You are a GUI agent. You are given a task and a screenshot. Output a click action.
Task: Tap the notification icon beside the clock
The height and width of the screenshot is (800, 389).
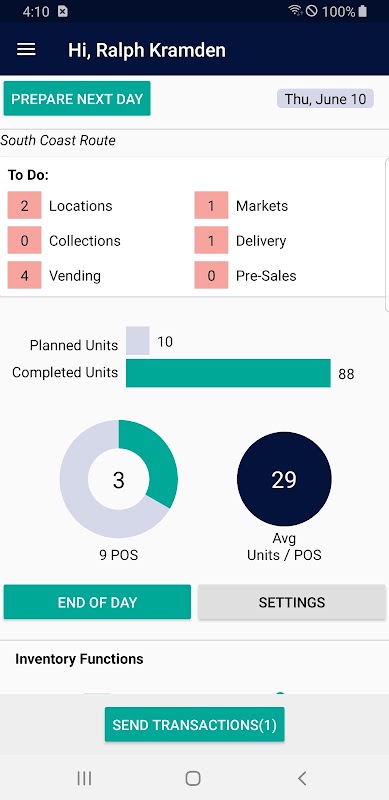[62, 12]
